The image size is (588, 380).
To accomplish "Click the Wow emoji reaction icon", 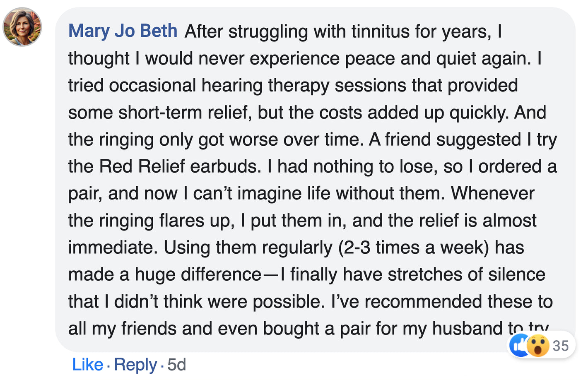I will point(538,346).
